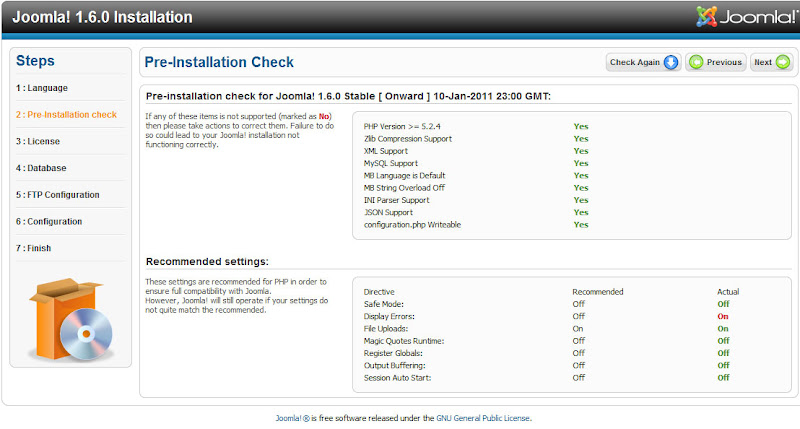Click the Safe Mode: directive label

click(384, 304)
